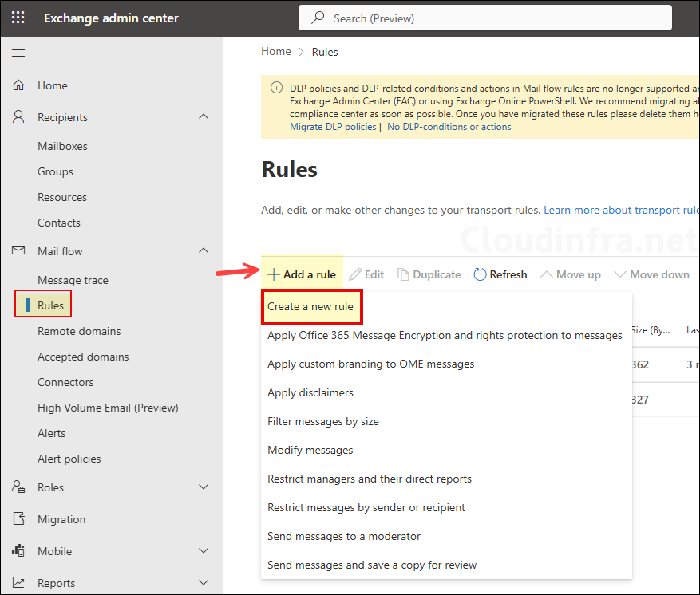Choose the "Apply disclaimers" menu option
This screenshot has width=700, height=595.
[x=310, y=392]
